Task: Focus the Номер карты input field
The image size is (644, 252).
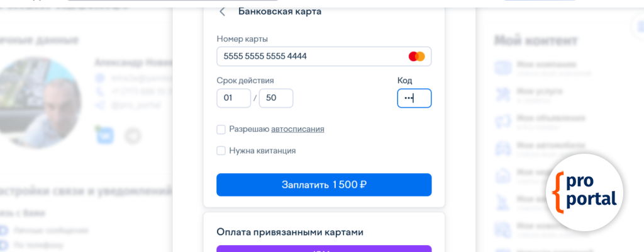Action: (308, 57)
